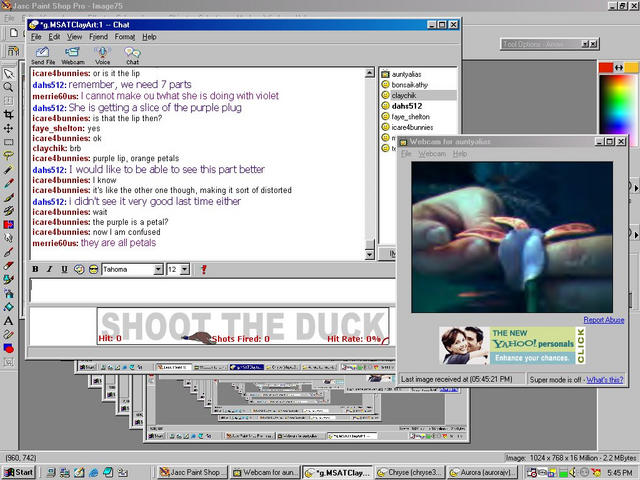Screen dimensions: 640x480
Task: Click the Webcam toolbar icon in chat
Action: pyautogui.click(x=73, y=56)
